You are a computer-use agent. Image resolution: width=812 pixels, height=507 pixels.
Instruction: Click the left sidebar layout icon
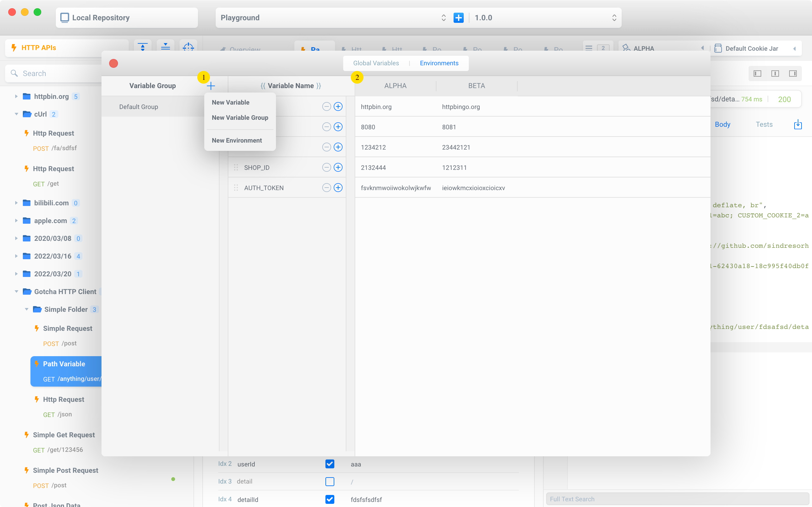point(757,74)
